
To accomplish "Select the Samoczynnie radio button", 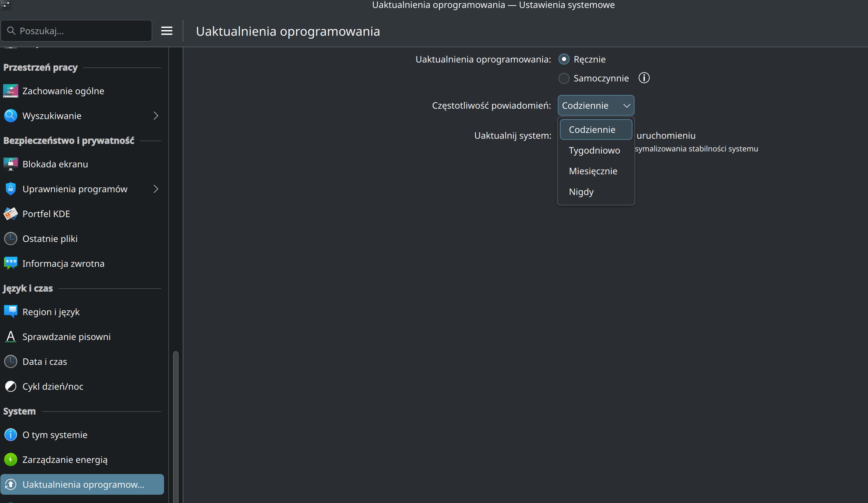I will click(x=564, y=78).
